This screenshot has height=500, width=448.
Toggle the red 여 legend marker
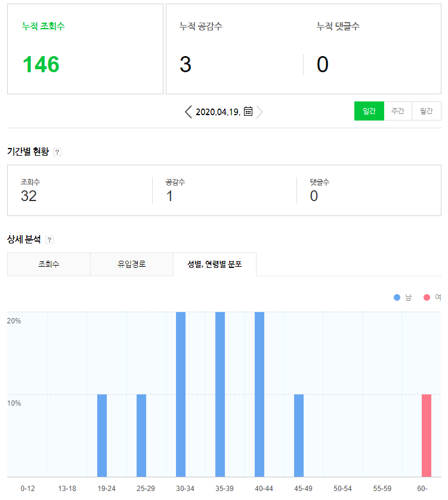[x=427, y=297]
